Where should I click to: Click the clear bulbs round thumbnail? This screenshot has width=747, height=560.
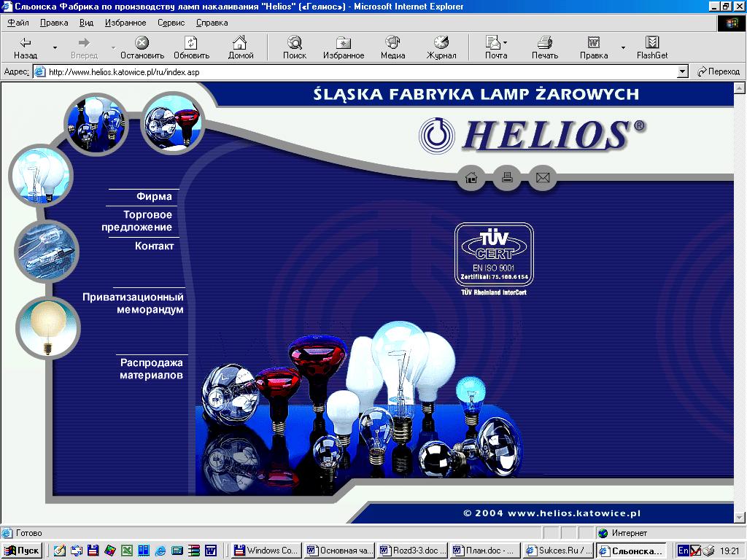click(x=41, y=175)
